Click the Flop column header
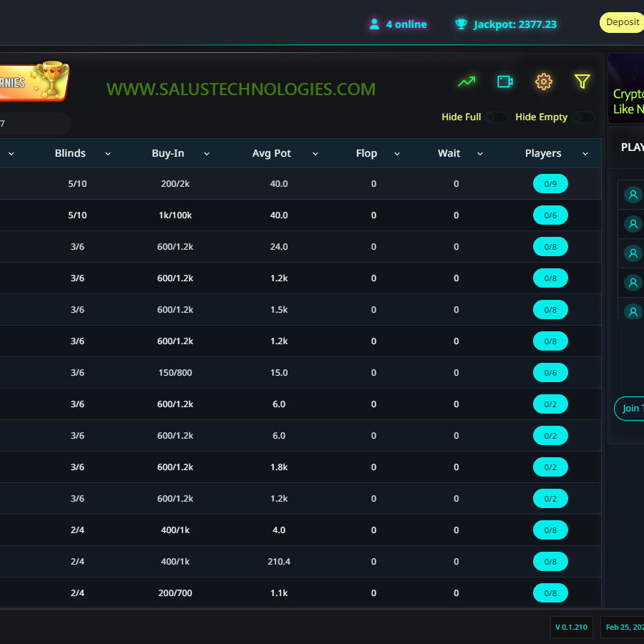The image size is (644, 644). pyautogui.click(x=366, y=153)
